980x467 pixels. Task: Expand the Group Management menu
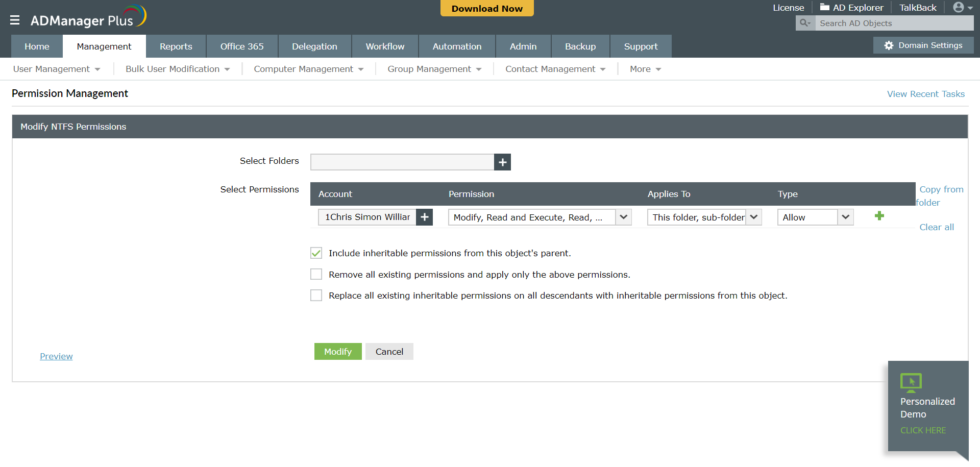(x=434, y=69)
